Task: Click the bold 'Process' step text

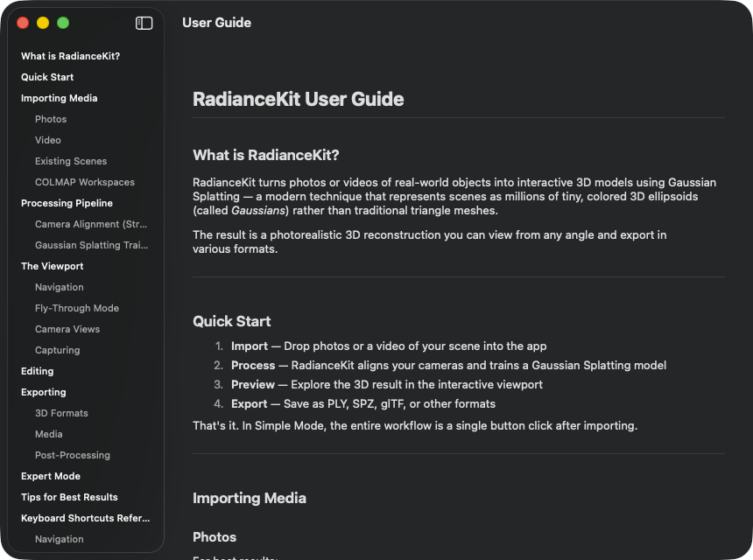Action: point(253,365)
